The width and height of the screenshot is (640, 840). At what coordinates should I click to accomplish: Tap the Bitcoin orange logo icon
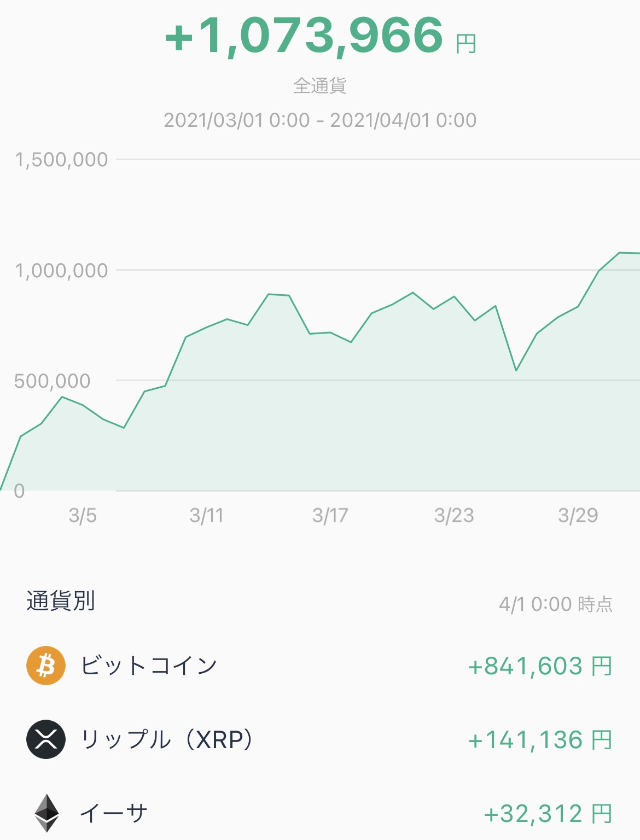pos(46,666)
